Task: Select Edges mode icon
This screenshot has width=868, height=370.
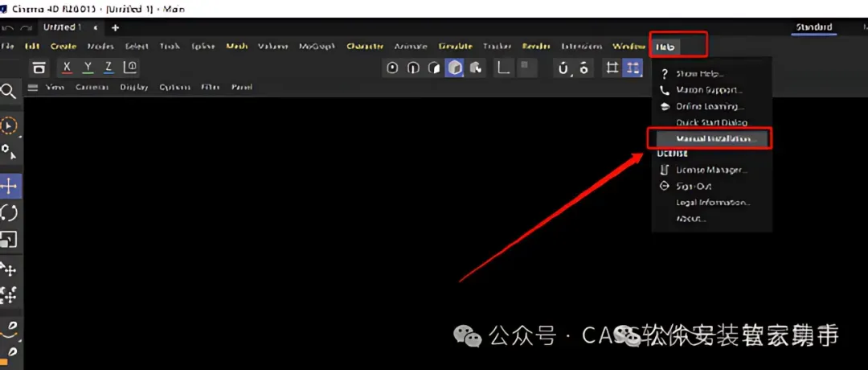Action: pyautogui.click(x=413, y=68)
